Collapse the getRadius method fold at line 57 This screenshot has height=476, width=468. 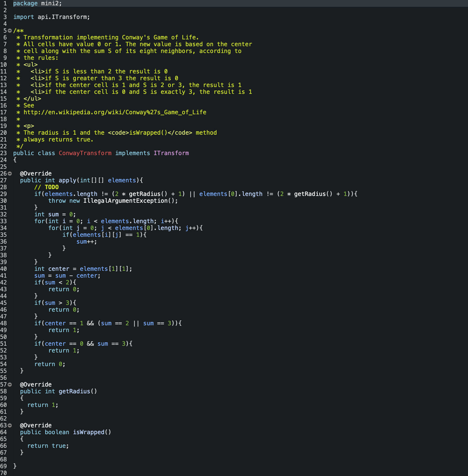pos(10,385)
